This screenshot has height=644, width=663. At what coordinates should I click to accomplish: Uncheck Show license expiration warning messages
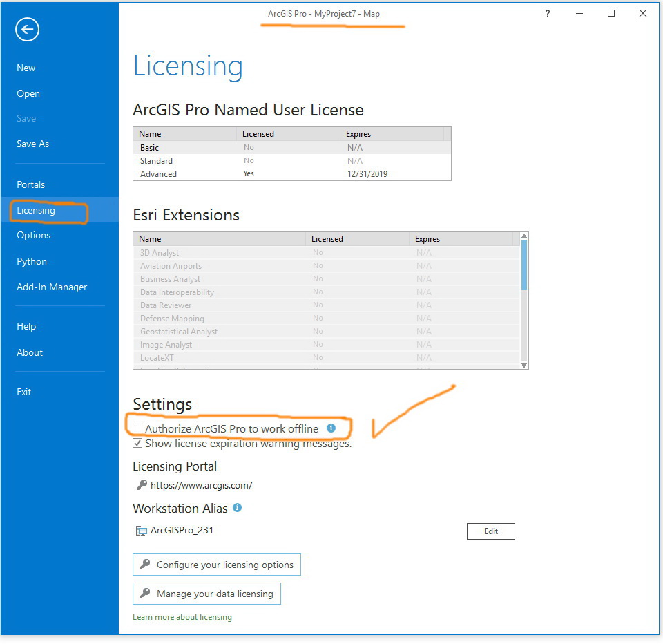click(x=137, y=443)
